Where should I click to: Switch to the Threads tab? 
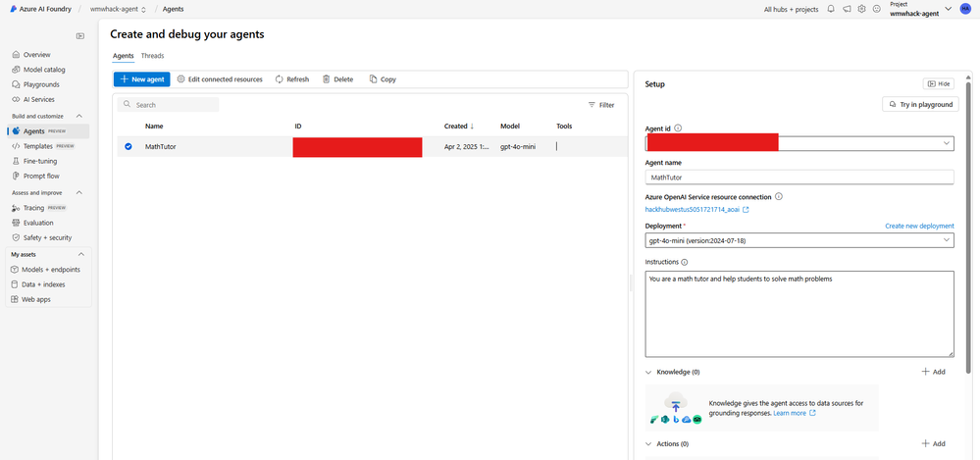(152, 56)
